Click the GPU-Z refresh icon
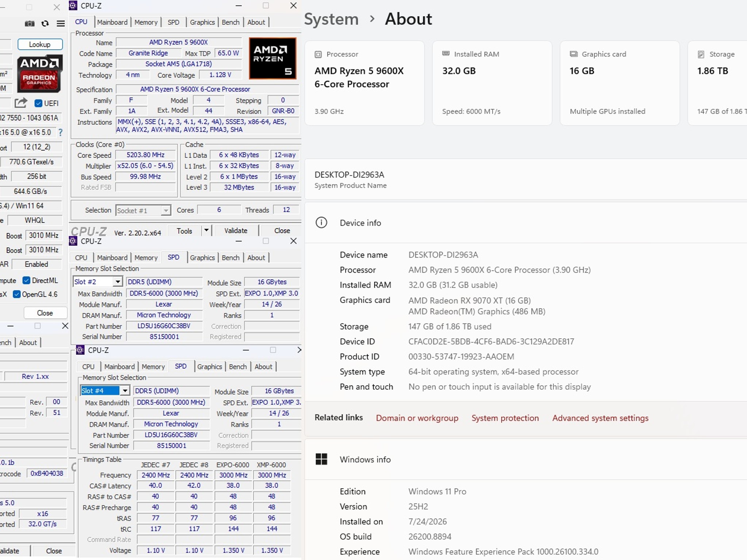 point(45,24)
